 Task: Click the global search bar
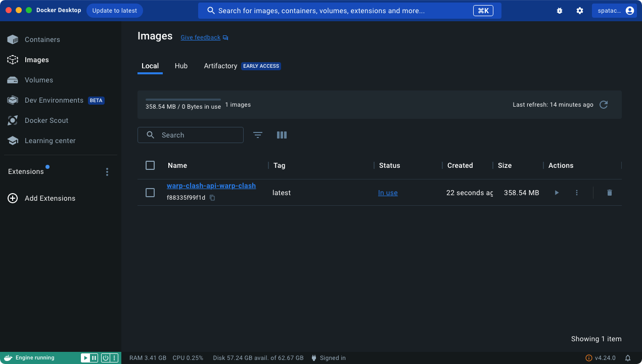pos(350,11)
